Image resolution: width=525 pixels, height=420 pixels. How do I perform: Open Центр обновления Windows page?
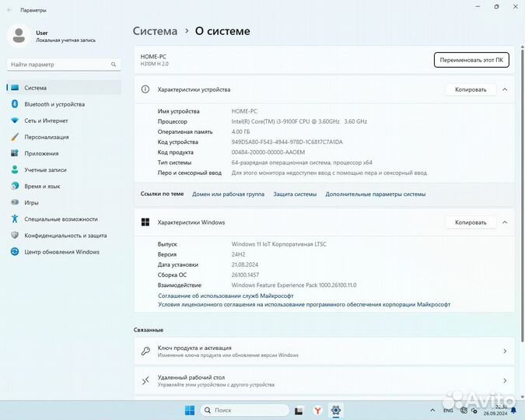click(64, 252)
